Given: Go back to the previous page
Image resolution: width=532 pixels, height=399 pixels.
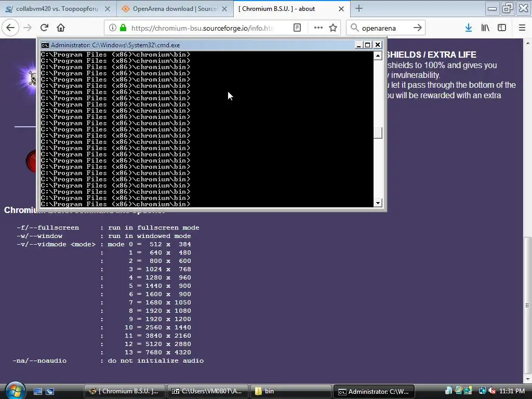Looking at the screenshot, I should click(x=10, y=28).
